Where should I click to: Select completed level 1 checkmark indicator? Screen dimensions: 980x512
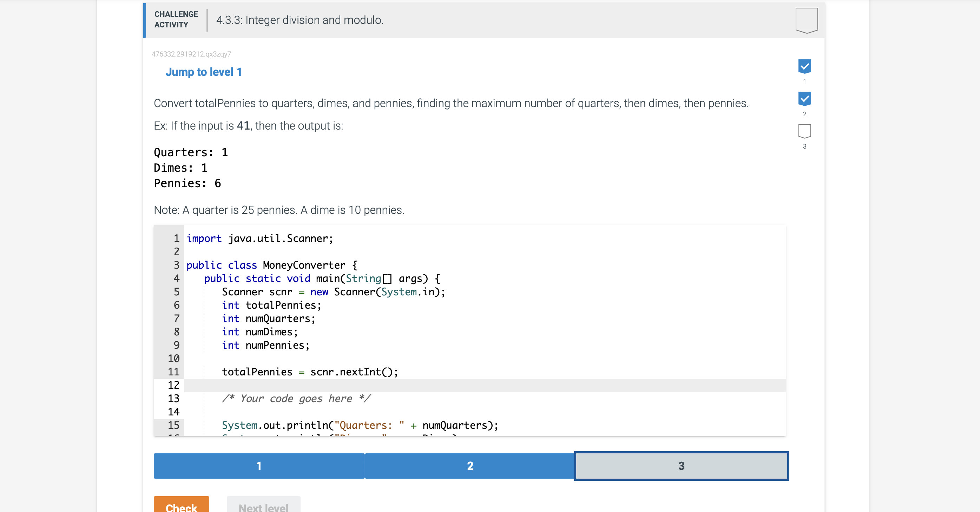[x=804, y=66]
